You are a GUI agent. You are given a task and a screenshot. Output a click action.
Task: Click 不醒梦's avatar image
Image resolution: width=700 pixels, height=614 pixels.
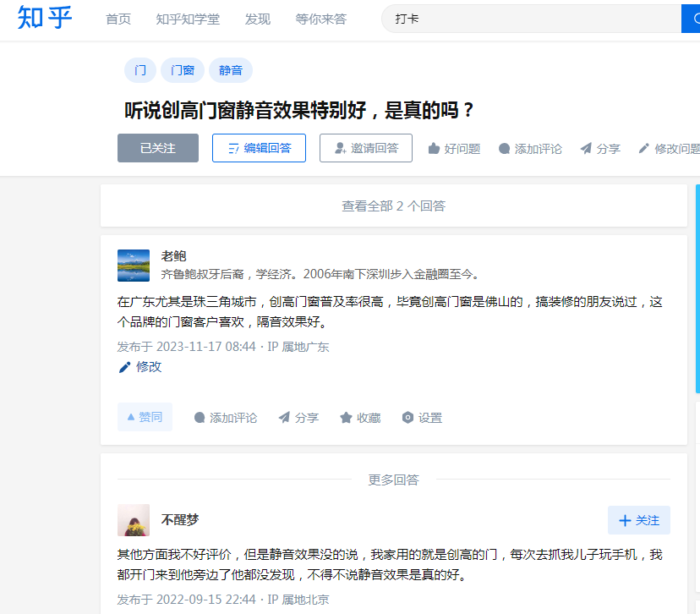pos(134,520)
